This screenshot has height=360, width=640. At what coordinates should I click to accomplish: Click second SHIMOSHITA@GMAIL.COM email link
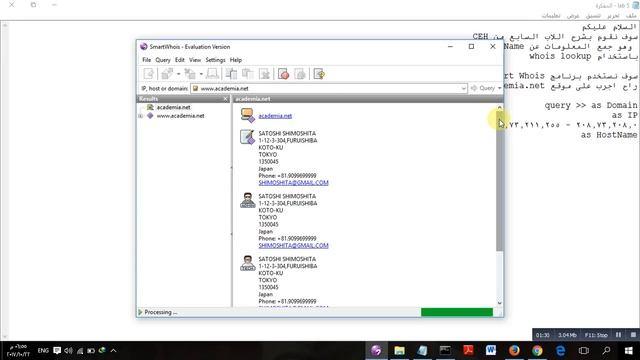point(293,245)
